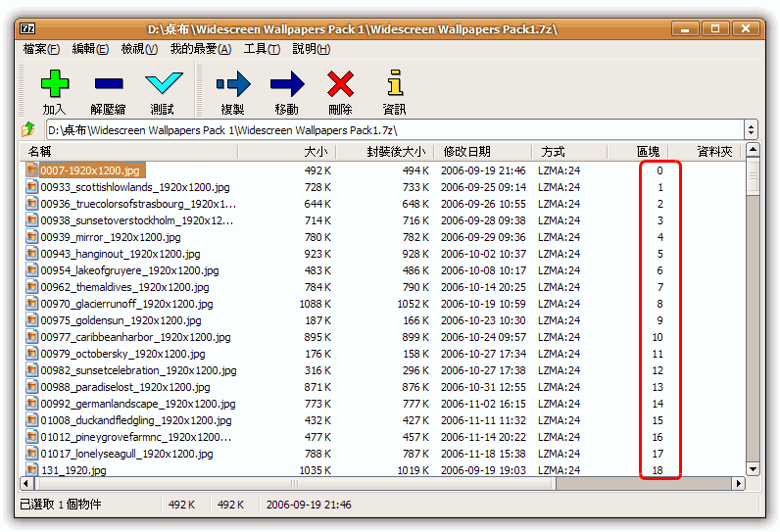The width and height of the screenshot is (780, 532).
Task: Select 00936_truecolorsofstrasbourg file
Action: (x=138, y=204)
